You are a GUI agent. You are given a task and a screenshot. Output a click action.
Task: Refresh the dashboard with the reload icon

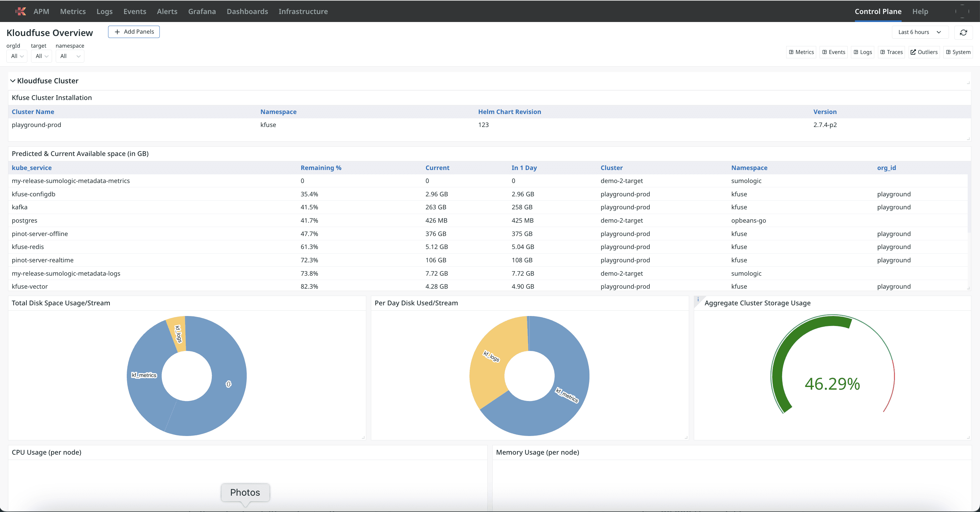pyautogui.click(x=963, y=32)
